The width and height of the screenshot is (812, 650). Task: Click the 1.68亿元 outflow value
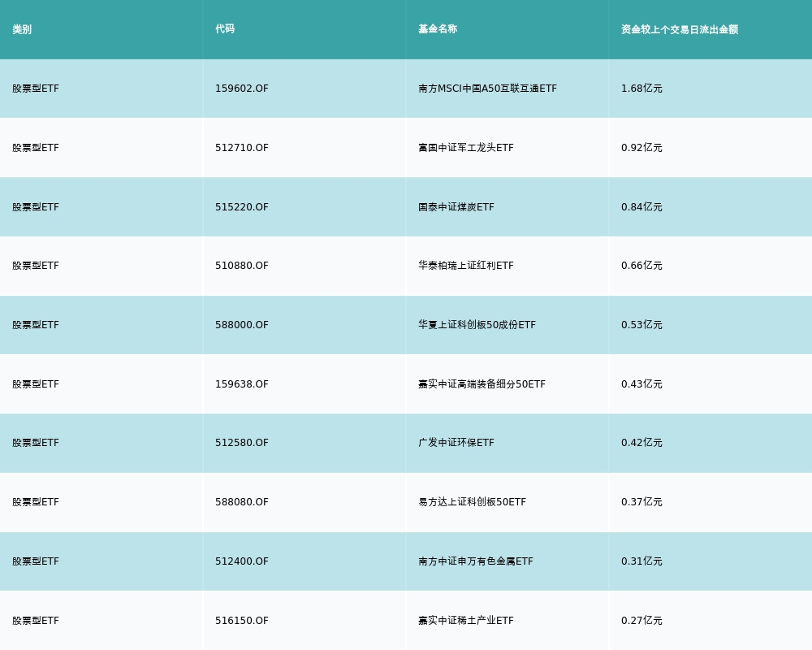pos(641,89)
